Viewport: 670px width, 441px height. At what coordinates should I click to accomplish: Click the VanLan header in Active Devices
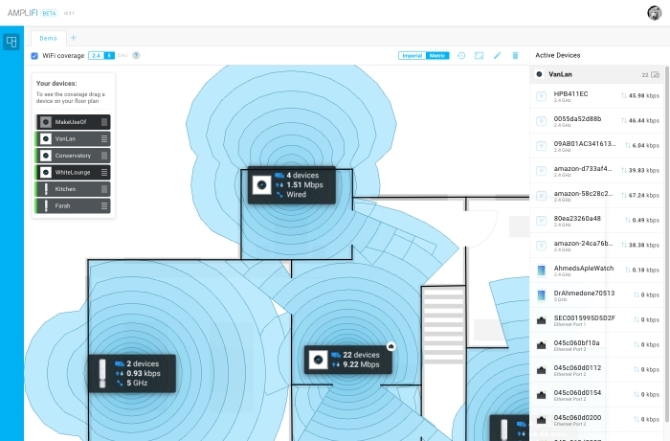pos(597,74)
